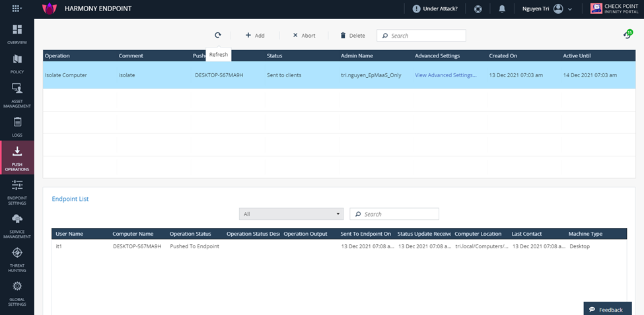Sort by User Name column
This screenshot has width=644, height=315.
point(69,234)
